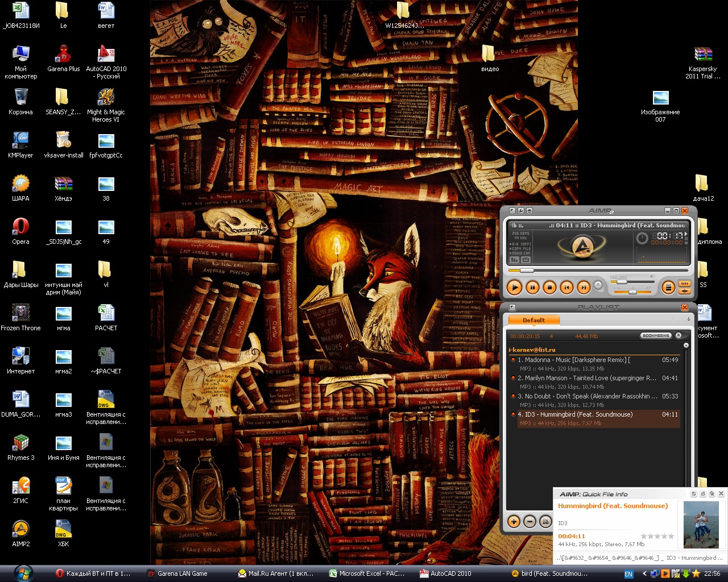This screenshot has width=728, height=582.
Task: Start playback with AIMP Play button
Action: point(514,288)
